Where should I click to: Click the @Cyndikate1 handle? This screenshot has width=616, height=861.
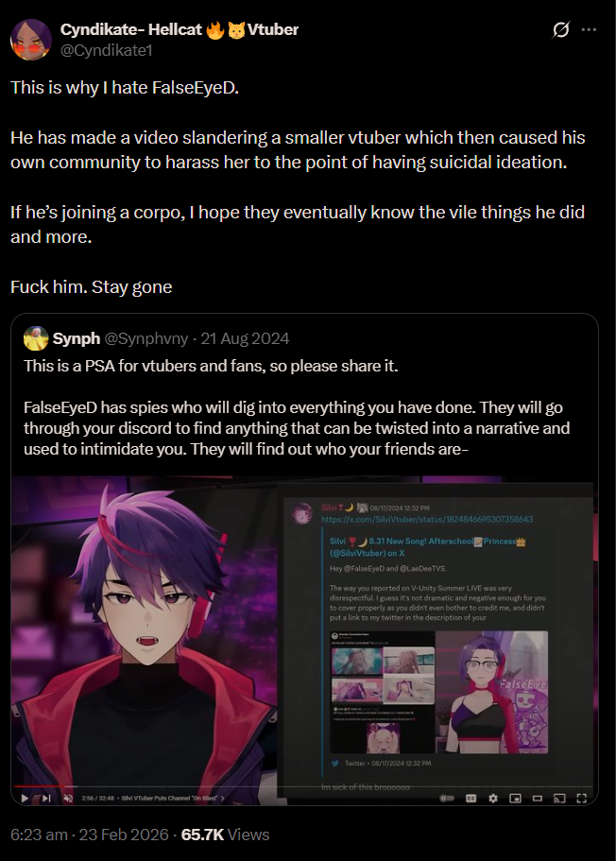pos(106,50)
